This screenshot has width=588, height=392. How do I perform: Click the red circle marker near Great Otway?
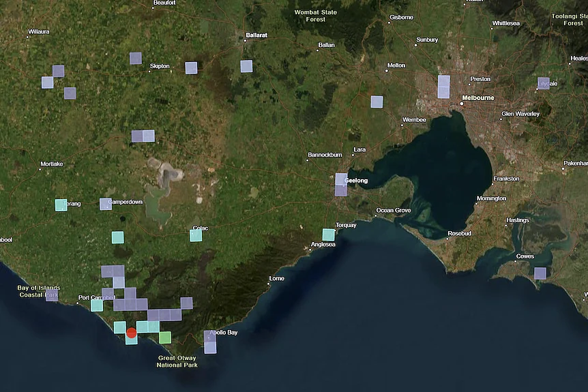click(131, 333)
